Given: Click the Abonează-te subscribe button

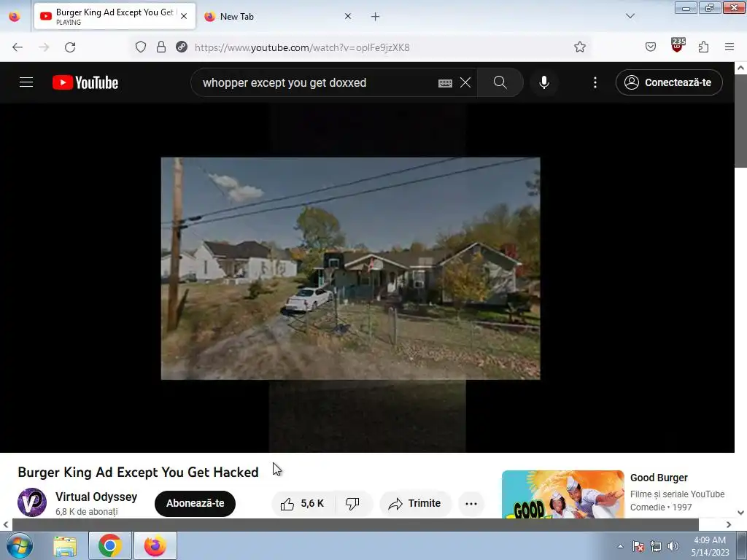Looking at the screenshot, I should click(195, 503).
